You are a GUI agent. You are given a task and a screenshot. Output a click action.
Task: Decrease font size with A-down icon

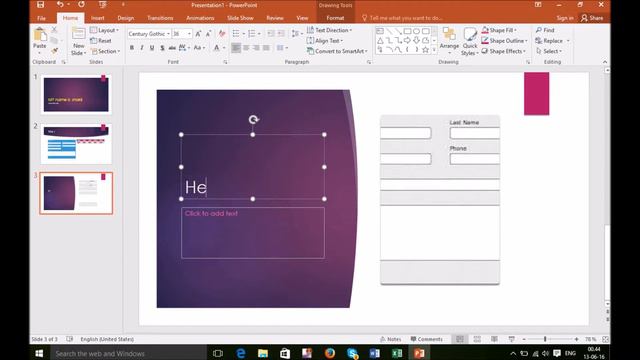point(208,34)
